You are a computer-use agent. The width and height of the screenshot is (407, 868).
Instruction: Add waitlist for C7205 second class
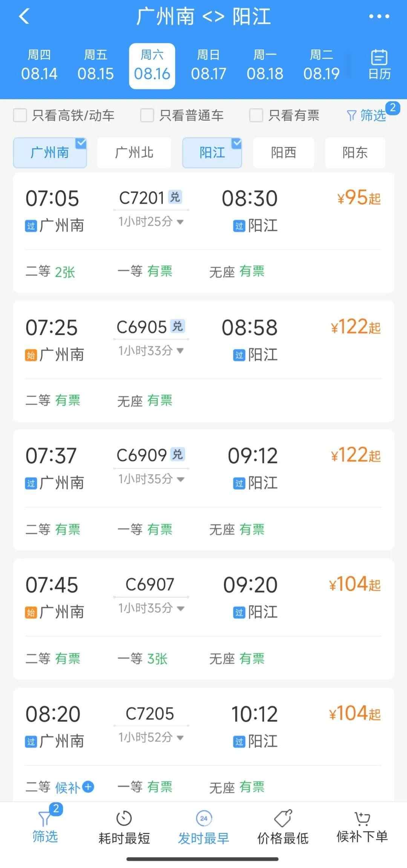click(x=88, y=787)
